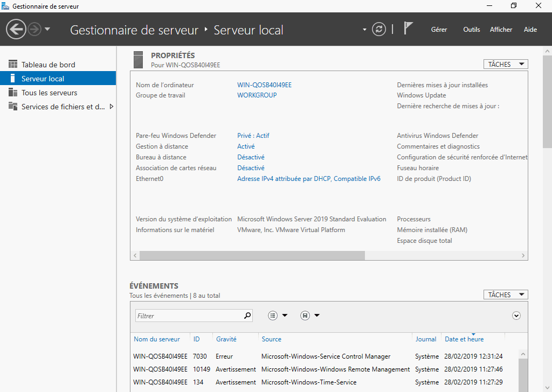
Task: Click the search magnifier in Filtrer box
Action: (247, 316)
